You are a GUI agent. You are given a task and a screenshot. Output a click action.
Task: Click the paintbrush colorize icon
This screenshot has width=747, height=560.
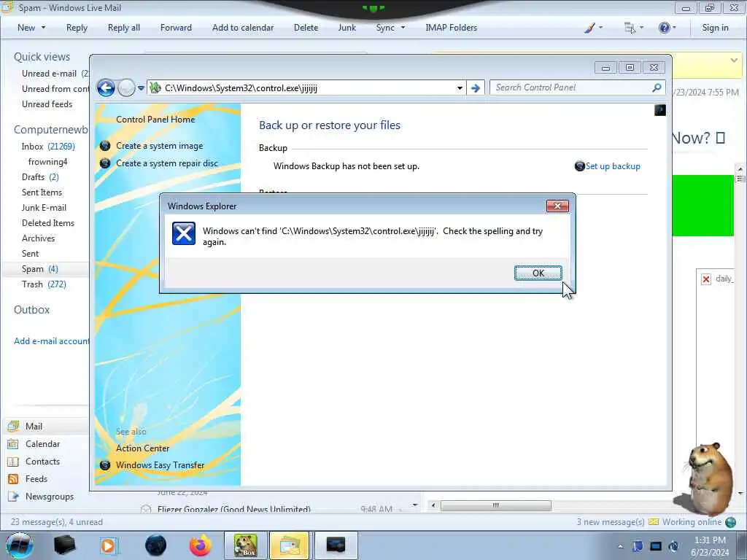[589, 28]
